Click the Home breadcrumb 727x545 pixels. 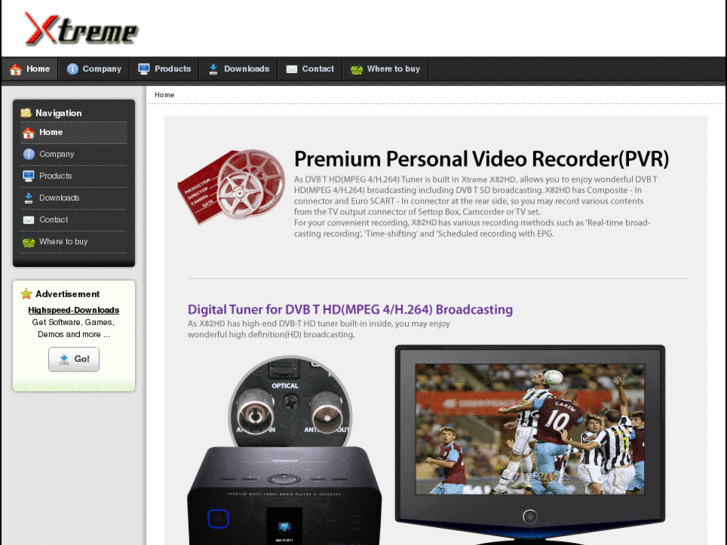[x=164, y=95]
